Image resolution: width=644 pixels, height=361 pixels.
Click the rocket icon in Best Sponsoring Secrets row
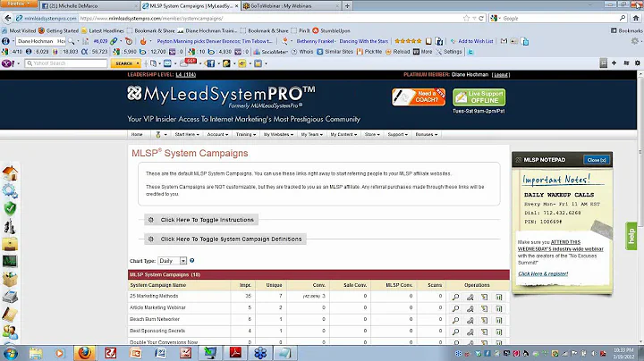[x=470, y=332]
